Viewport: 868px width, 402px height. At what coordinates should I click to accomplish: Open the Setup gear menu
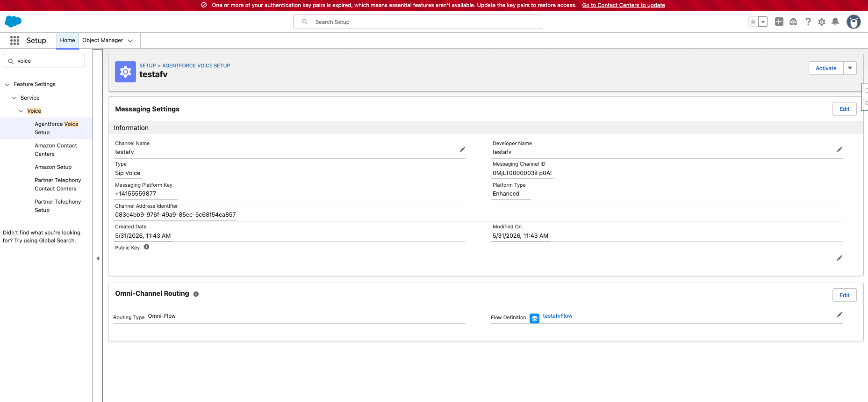coord(822,22)
